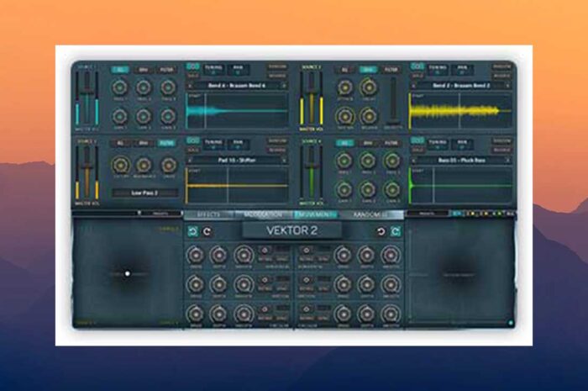Toggle Reverse for Source 3 sample
588x391 pixels.
277,151
